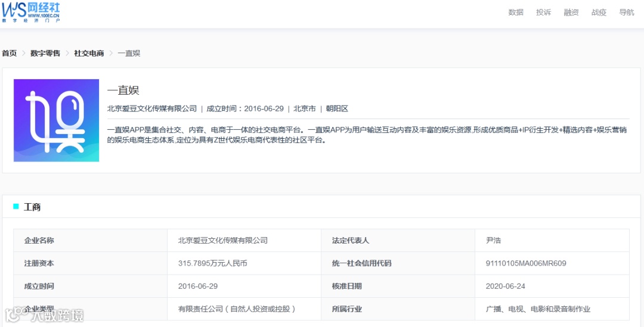Click 2016-06-29 in the table
This screenshot has width=644, height=327.
tap(198, 286)
